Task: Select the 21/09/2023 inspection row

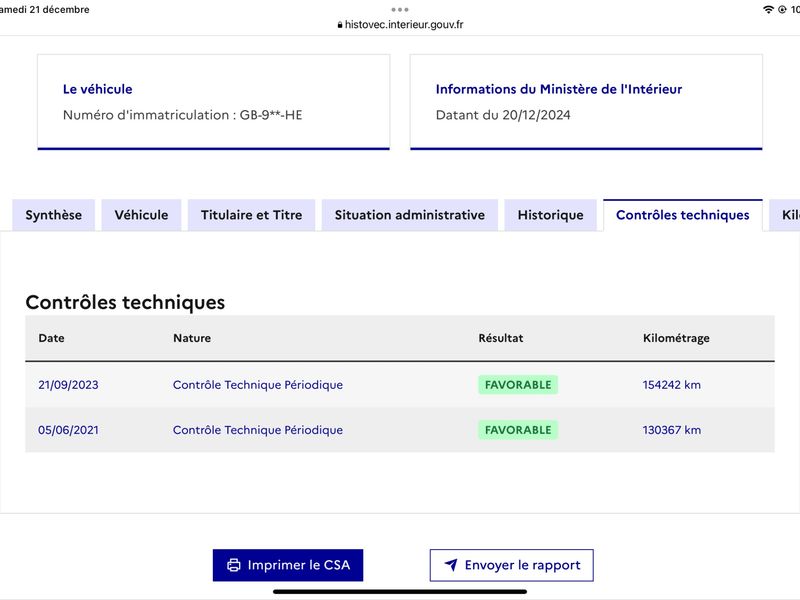Action: 400,385
